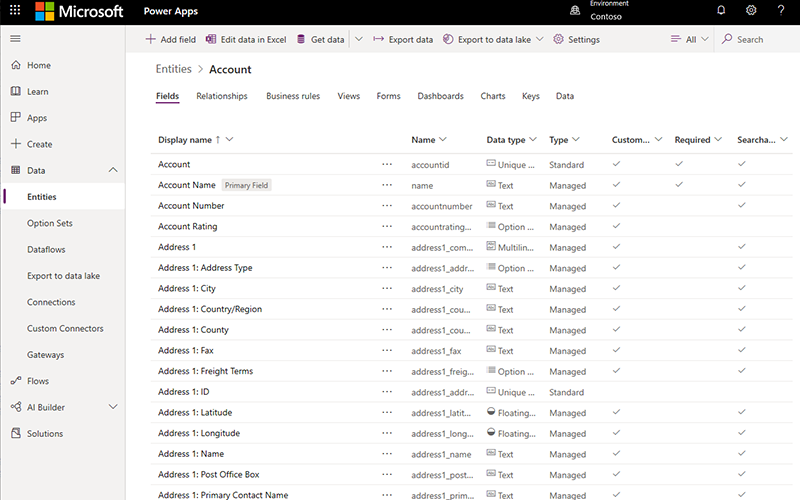Open more options for Account Rating row
This screenshot has height=500, width=800.
point(387,226)
